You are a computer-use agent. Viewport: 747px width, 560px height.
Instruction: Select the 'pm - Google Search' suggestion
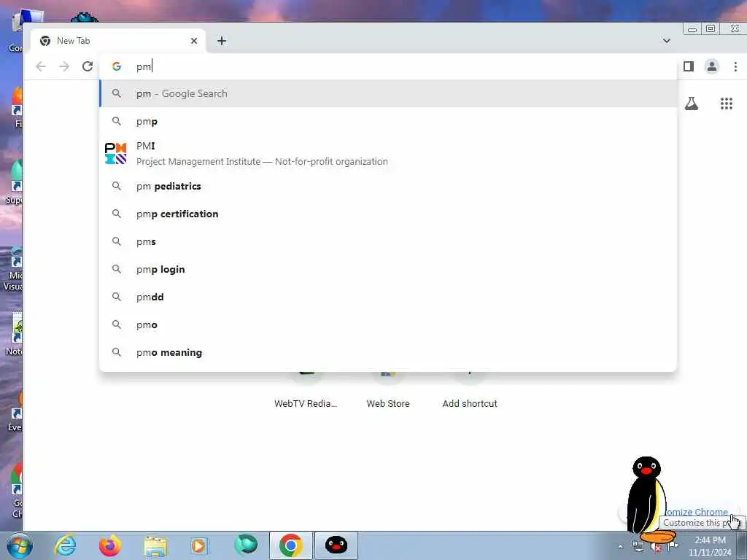[388, 94]
